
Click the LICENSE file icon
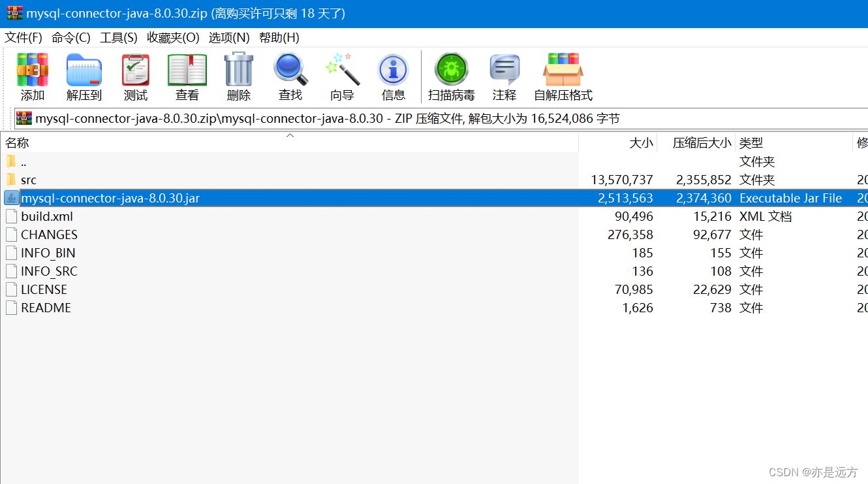[x=11, y=289]
